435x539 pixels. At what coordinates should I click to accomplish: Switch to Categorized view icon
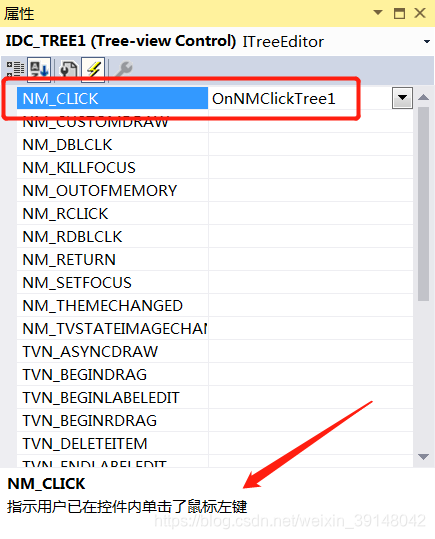[x=15, y=69]
